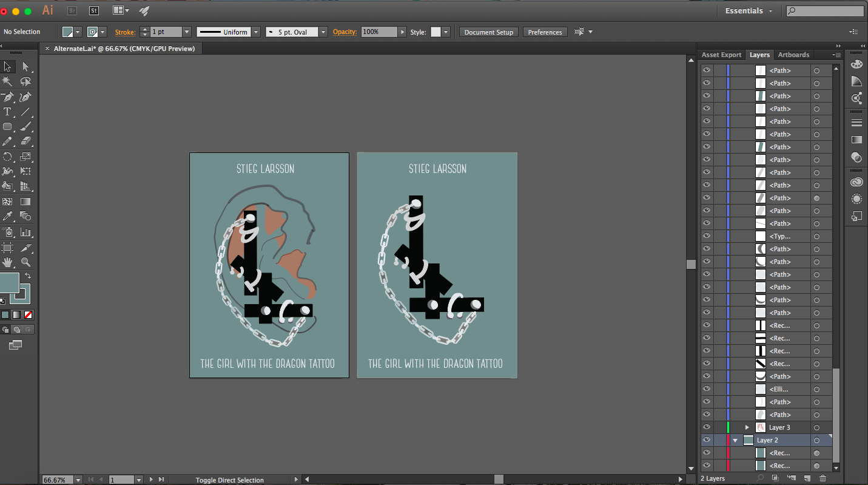The width and height of the screenshot is (868, 485).
Task: Select the Zoom magnifier tool
Action: click(25, 262)
